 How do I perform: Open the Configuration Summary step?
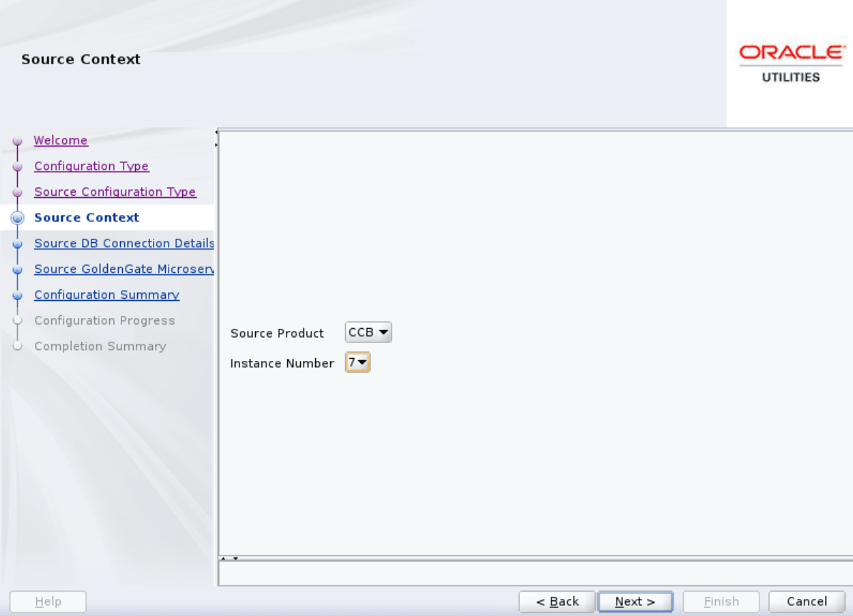click(106, 294)
